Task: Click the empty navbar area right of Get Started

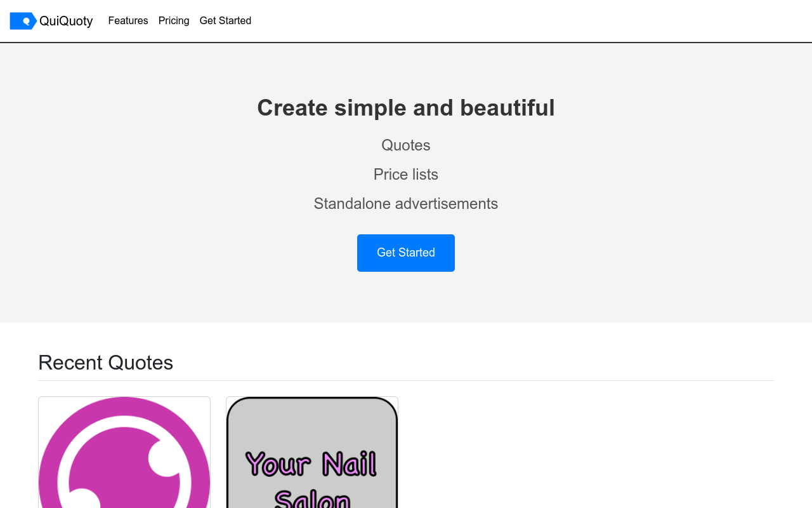Action: coord(533,21)
